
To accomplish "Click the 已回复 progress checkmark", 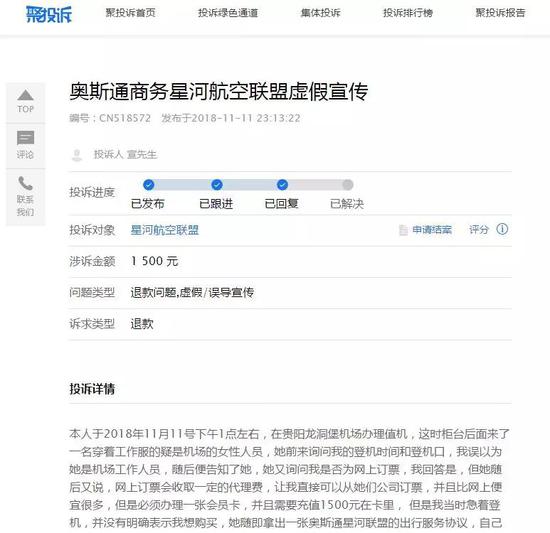I will click(x=282, y=184).
